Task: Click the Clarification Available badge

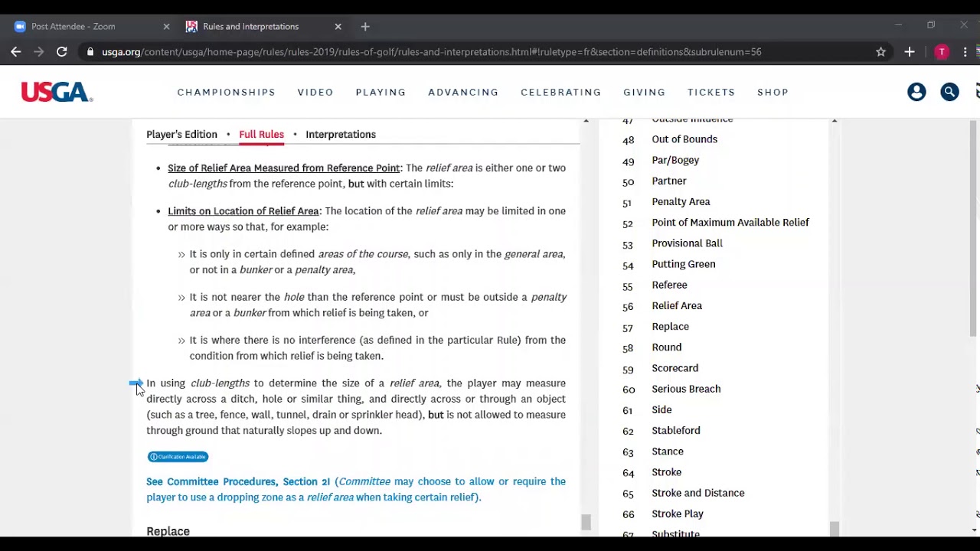Action: 178,457
